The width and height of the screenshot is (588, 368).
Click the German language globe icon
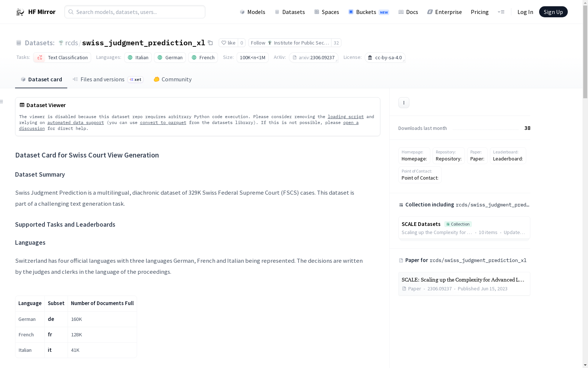[x=160, y=57]
